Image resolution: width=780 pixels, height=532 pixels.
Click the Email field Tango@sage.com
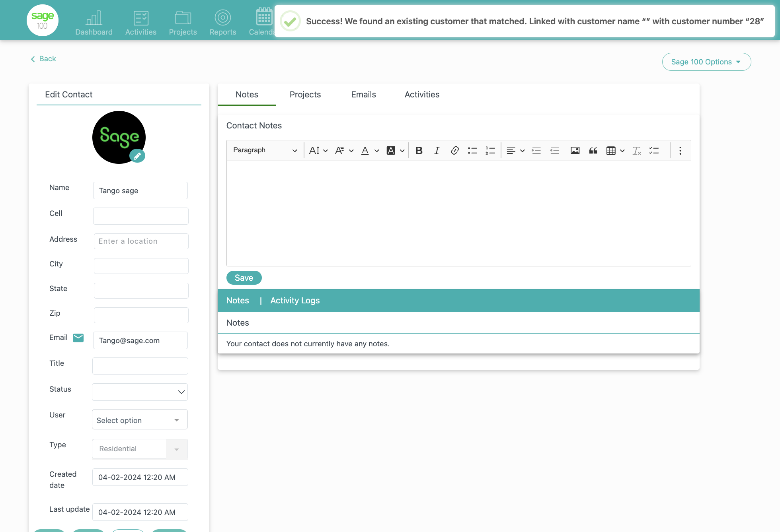click(x=140, y=340)
